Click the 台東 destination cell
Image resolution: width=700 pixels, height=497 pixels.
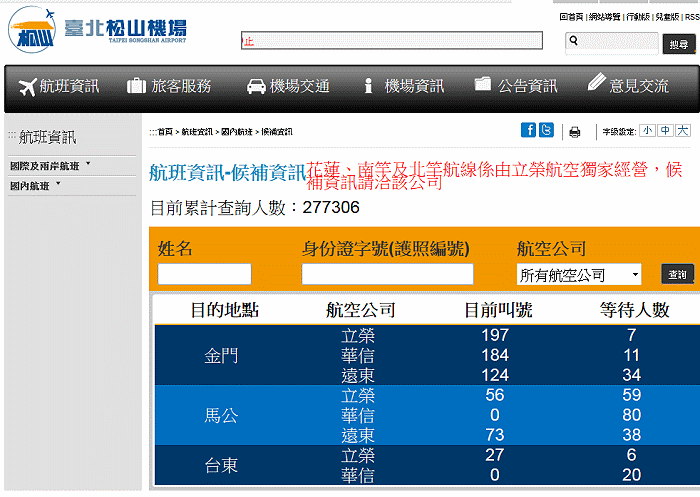click(221, 466)
